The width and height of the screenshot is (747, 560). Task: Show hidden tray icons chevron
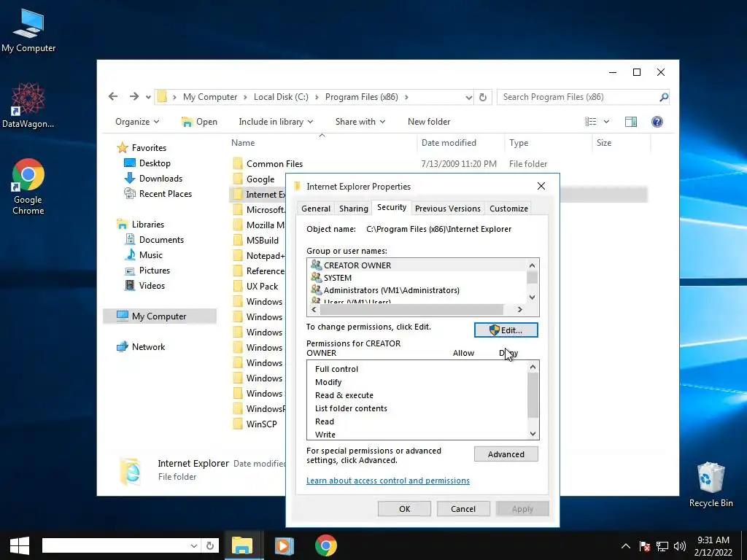(x=626, y=546)
